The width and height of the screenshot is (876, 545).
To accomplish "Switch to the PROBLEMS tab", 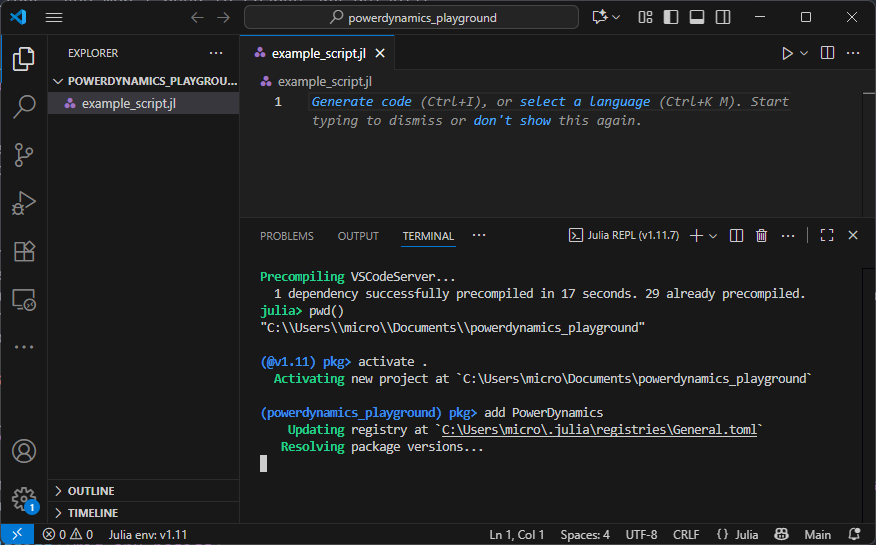I will point(287,236).
